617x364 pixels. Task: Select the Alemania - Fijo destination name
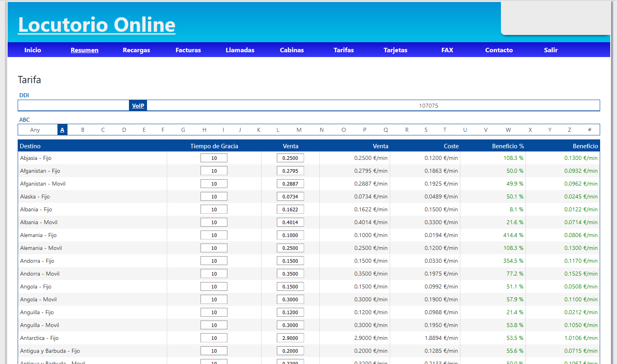tap(38, 235)
